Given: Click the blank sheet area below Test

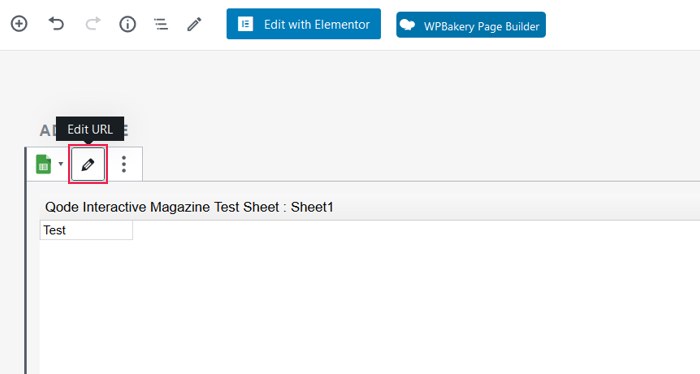Looking at the screenshot, I should pos(370,307).
